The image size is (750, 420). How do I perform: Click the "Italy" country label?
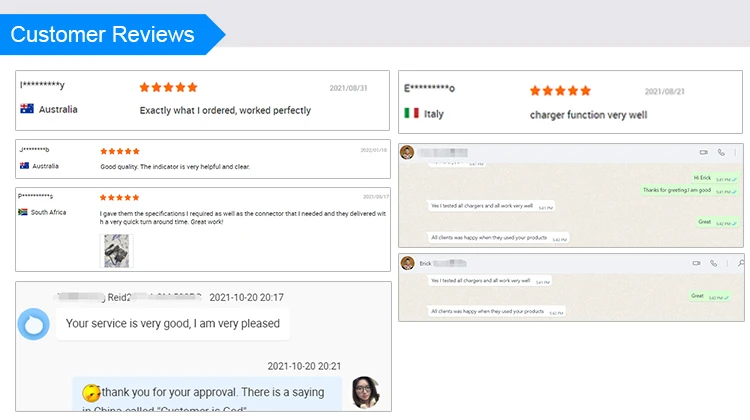coord(433,114)
